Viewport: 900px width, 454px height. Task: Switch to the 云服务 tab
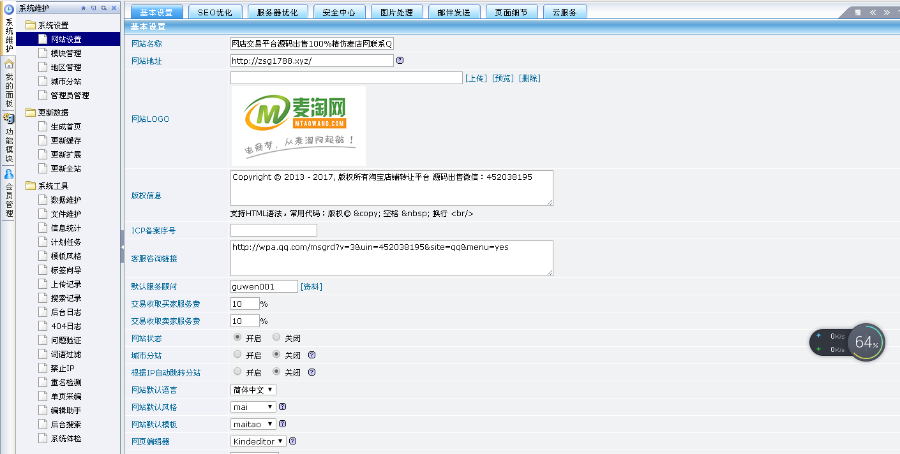coord(564,12)
